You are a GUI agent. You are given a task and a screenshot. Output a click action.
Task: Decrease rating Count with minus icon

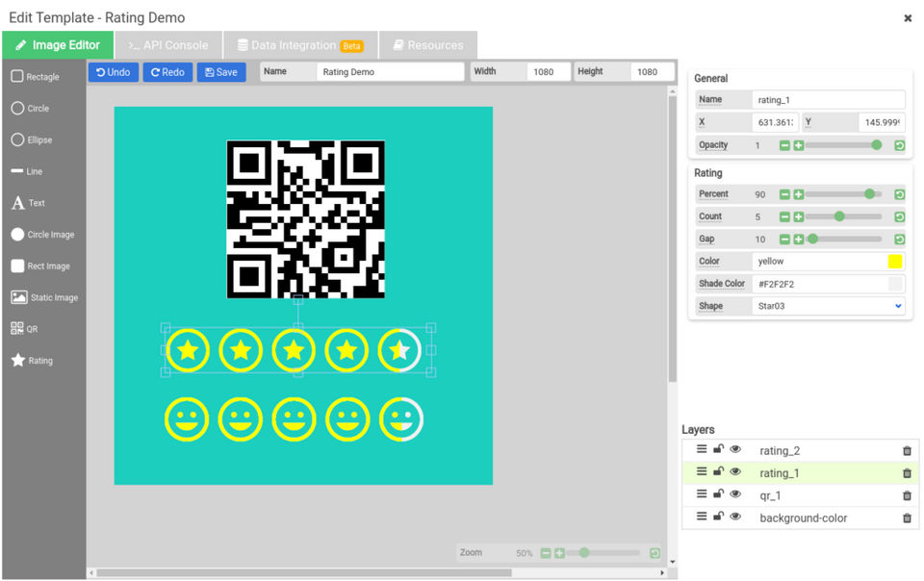coord(784,216)
